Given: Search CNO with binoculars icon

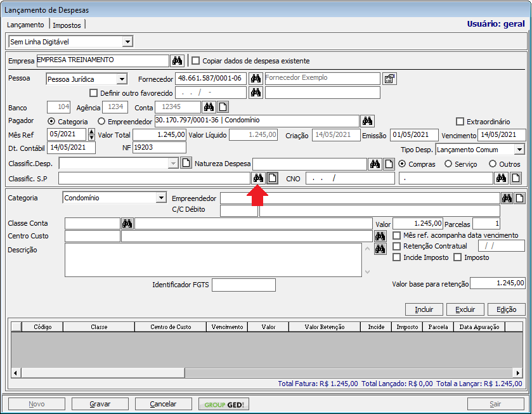Looking at the screenshot, I should (501, 178).
